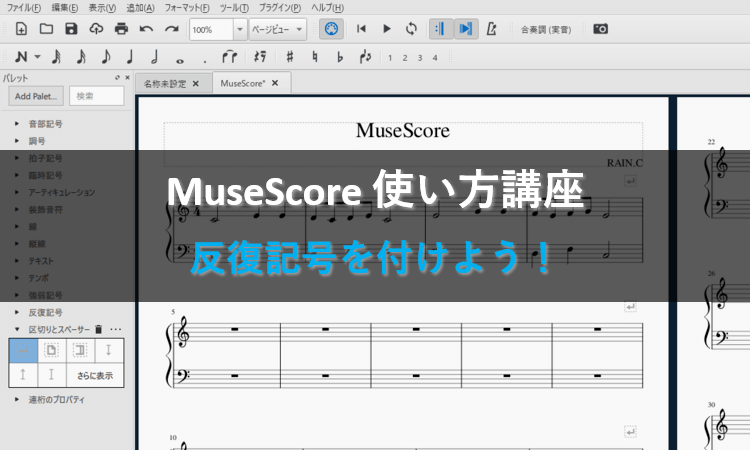This screenshot has width=750, height=450.
Task: Toggle MIDI input icon
Action: (331, 29)
